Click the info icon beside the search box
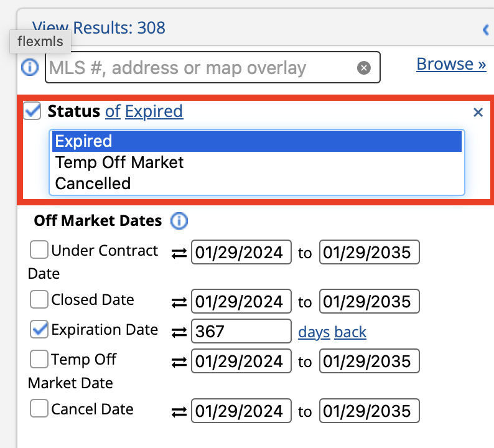The image size is (494, 448). (x=30, y=67)
